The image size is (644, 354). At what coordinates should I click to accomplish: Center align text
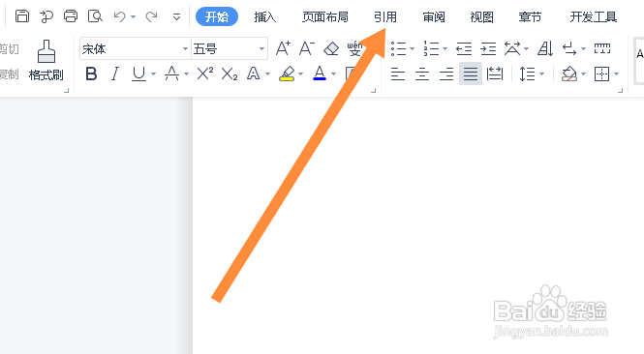[x=422, y=74]
